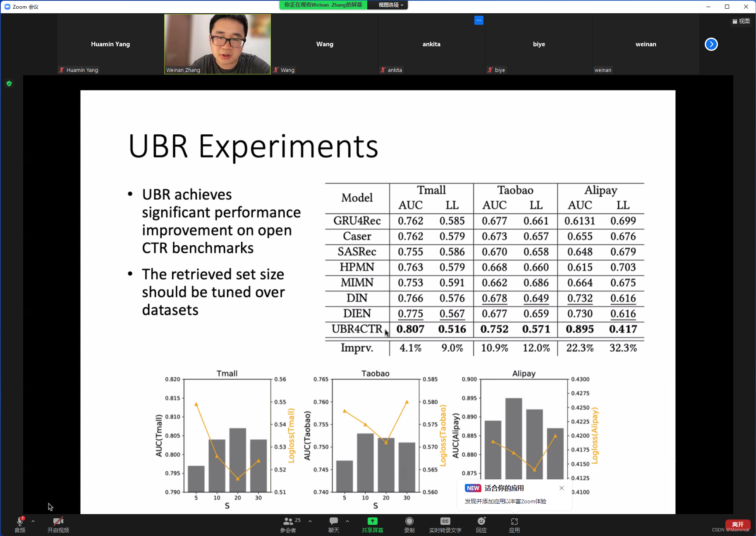Enable live transcript captions
This screenshot has width=756, height=536.
click(445, 524)
